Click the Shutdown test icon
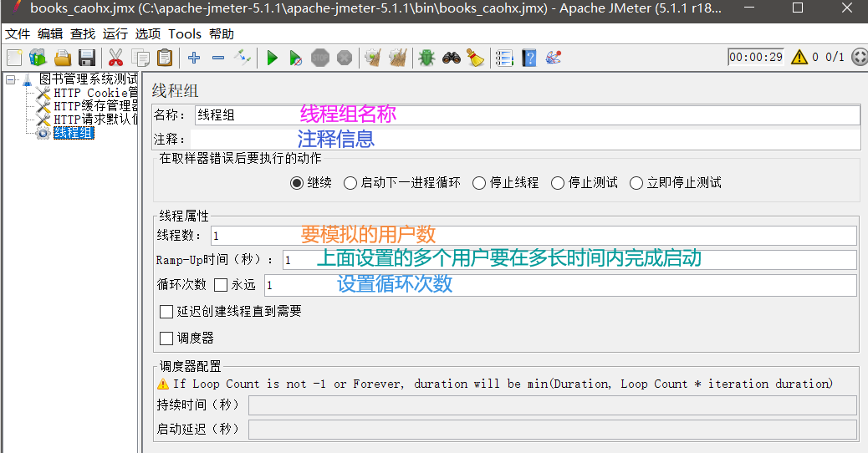 345,58
